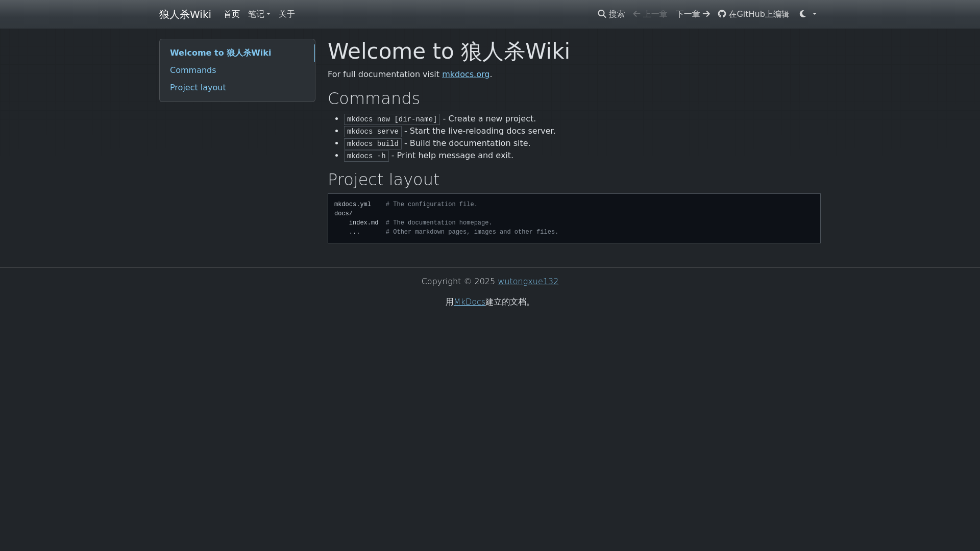Expand the 笔记 dropdown menu
The image size is (980, 551).
click(x=259, y=14)
